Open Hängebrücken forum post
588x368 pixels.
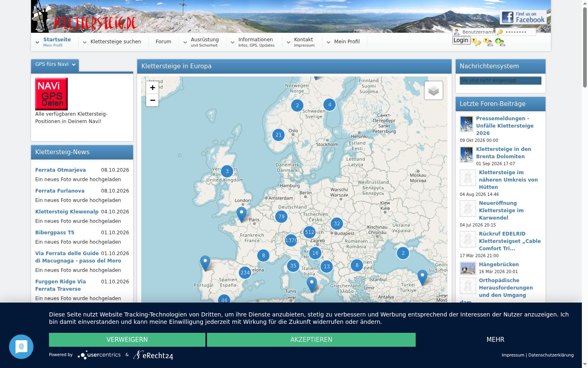coord(499,265)
